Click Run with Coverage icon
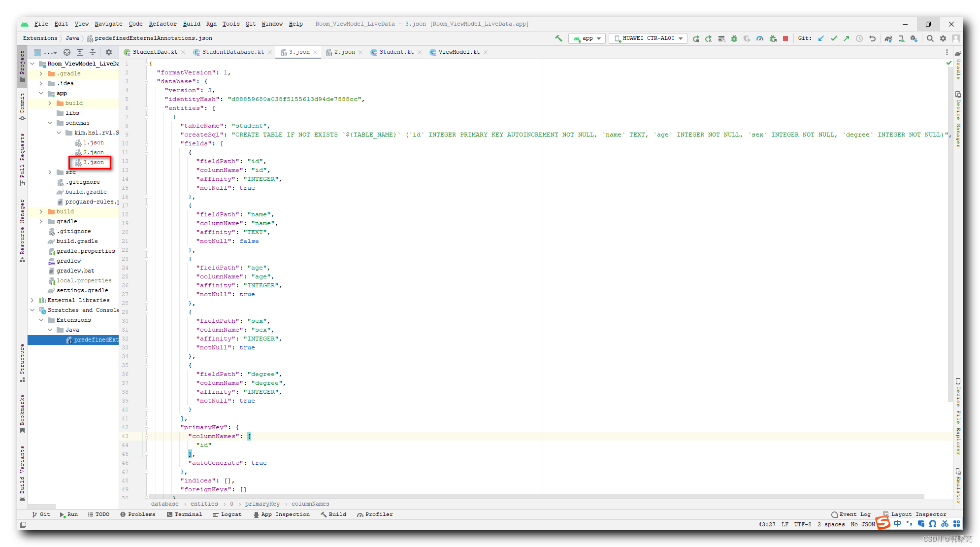This screenshot has width=980, height=547. 747,38
